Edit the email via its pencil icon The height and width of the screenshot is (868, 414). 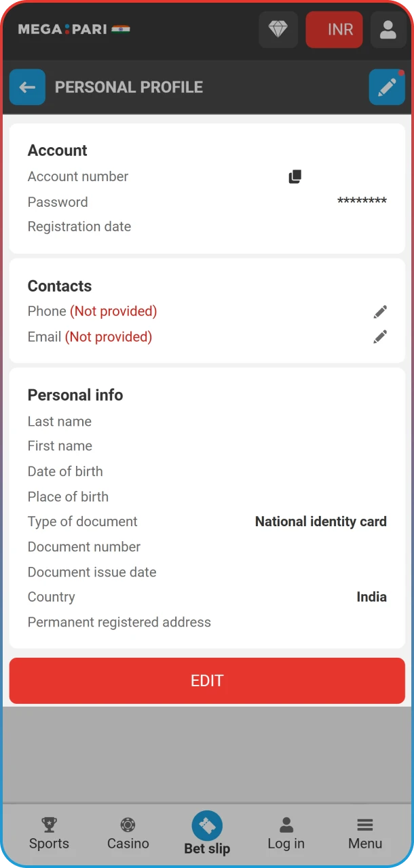click(380, 336)
